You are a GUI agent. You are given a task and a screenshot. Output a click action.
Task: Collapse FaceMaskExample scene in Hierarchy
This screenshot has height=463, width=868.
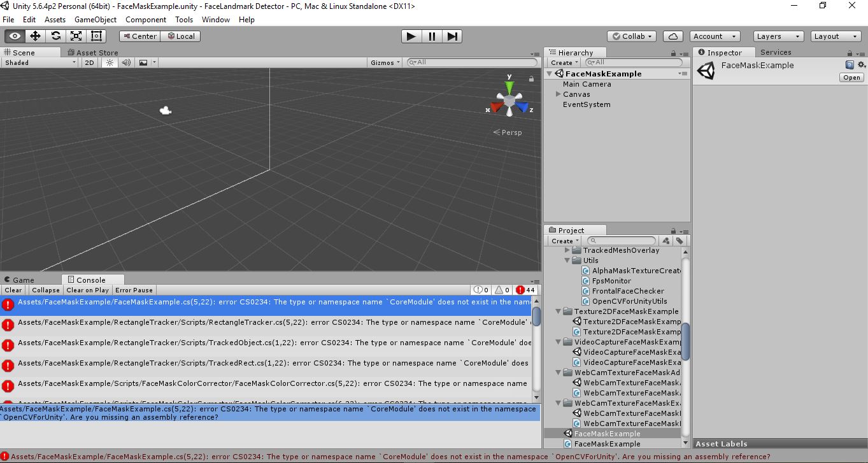[x=550, y=74]
